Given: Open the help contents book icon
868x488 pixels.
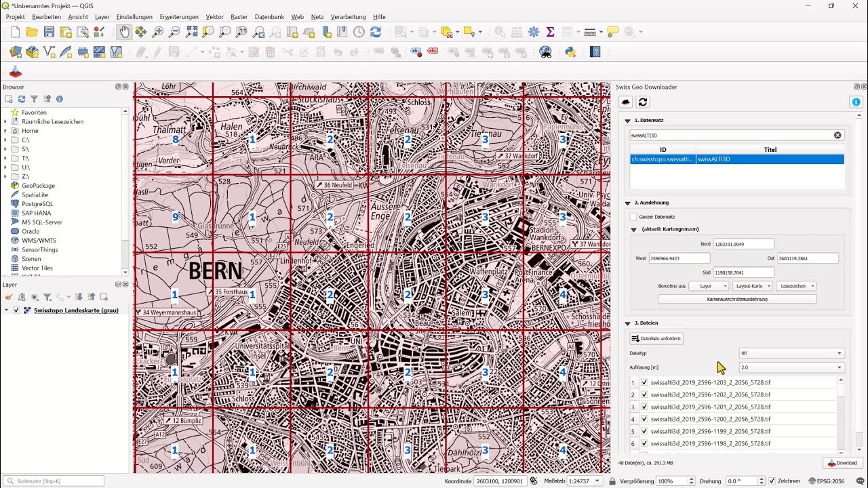Looking at the screenshot, I should click(x=595, y=52).
